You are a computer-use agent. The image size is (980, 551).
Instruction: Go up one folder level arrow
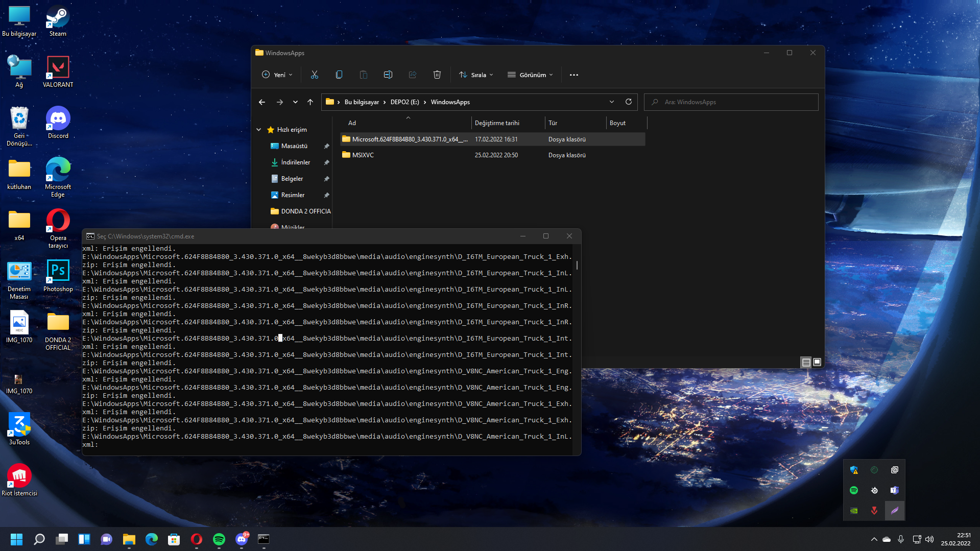point(310,102)
